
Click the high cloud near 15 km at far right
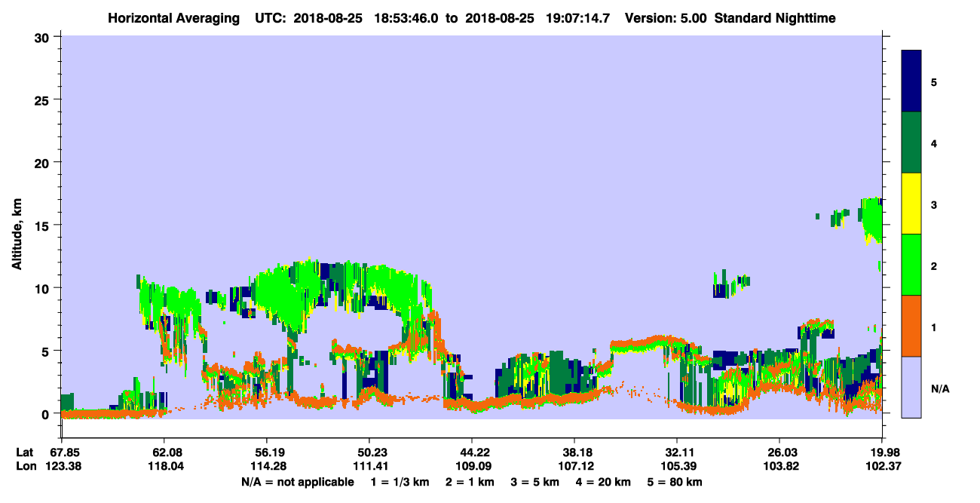872,219
